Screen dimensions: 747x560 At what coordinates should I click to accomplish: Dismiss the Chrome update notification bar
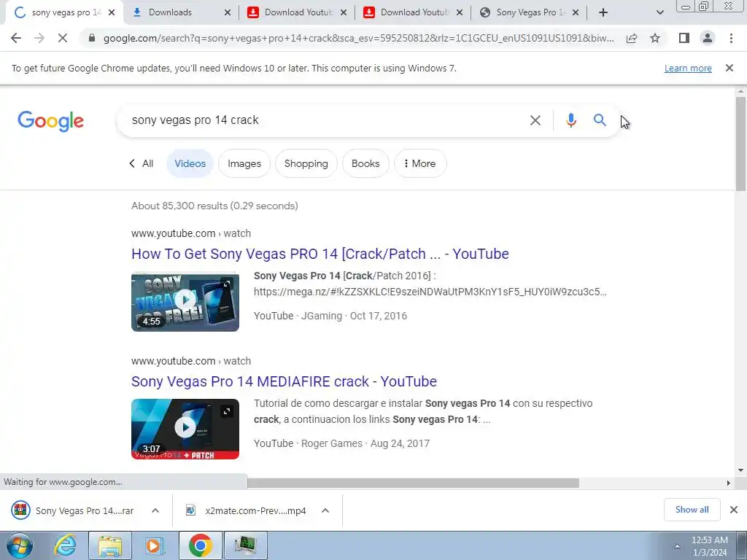[x=729, y=68]
